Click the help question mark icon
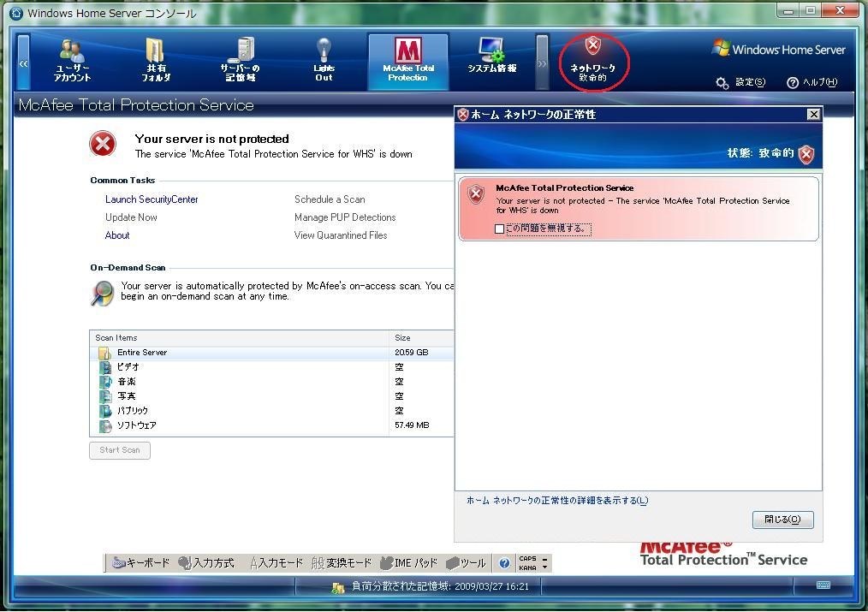This screenshot has width=868, height=612. point(793,83)
